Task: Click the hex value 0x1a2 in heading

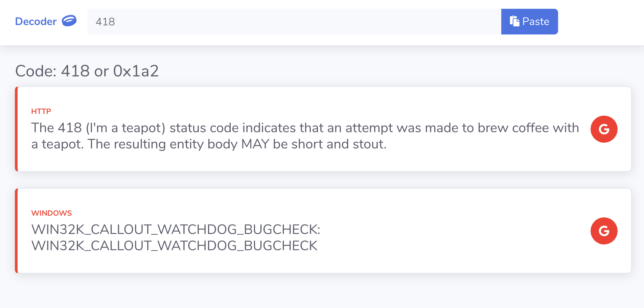Action: tap(136, 71)
